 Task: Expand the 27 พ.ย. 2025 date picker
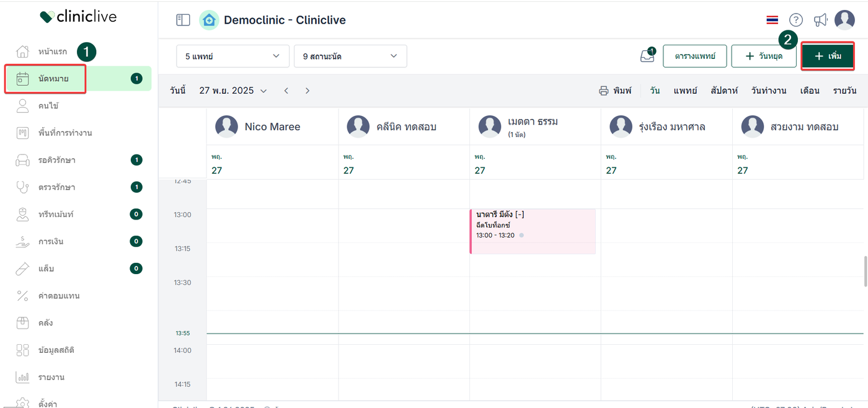[232, 91]
